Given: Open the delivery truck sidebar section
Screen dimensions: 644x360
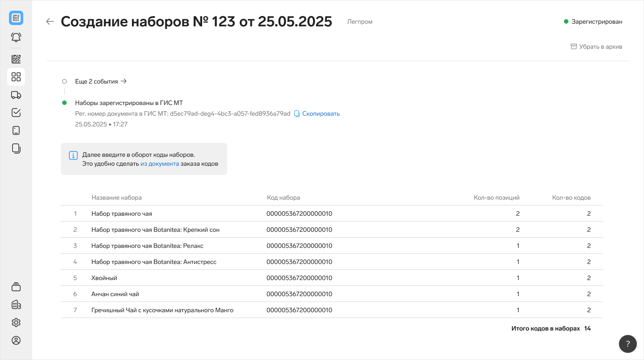Looking at the screenshot, I should (x=16, y=95).
